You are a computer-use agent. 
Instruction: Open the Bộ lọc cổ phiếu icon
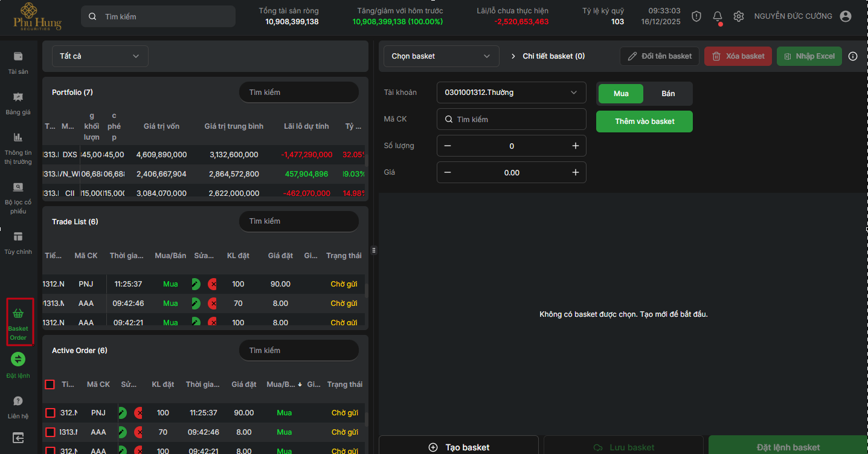(18, 187)
